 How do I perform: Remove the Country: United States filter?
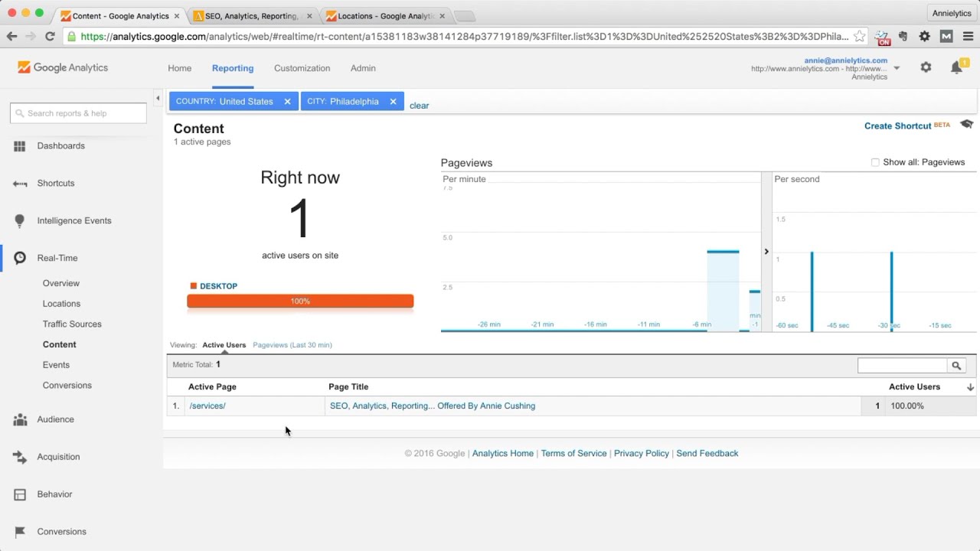[287, 102]
